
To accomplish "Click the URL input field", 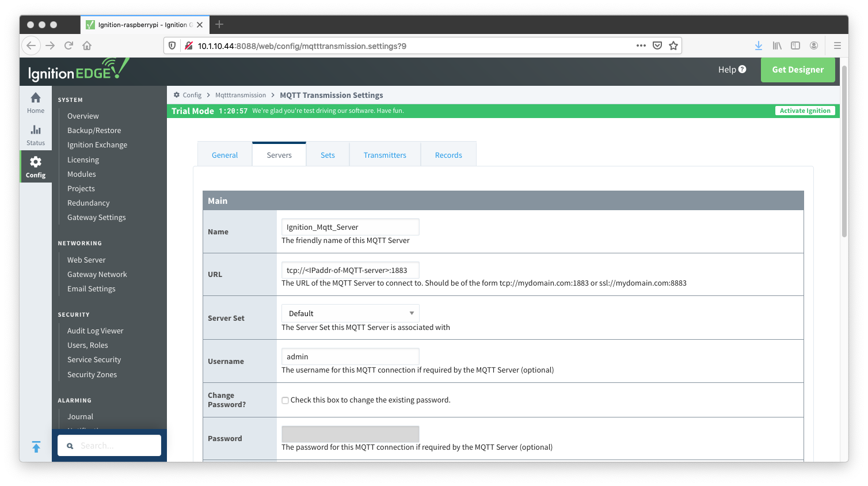I will [351, 270].
